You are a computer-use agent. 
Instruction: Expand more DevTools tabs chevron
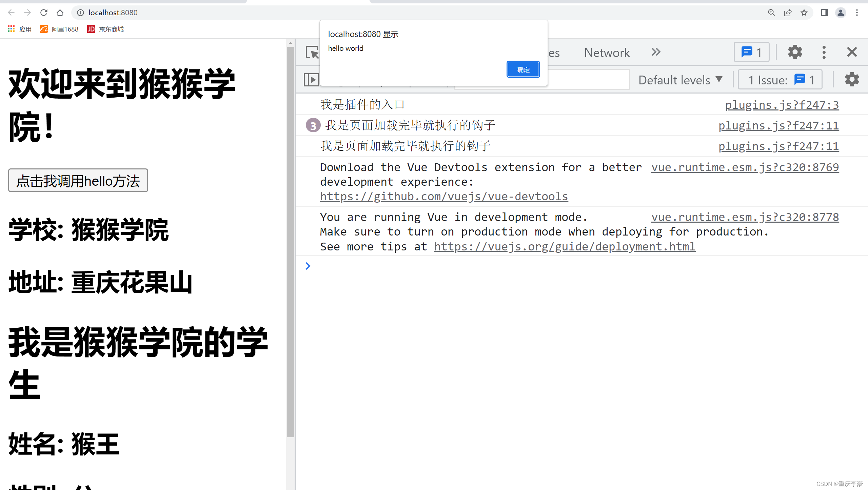pyautogui.click(x=656, y=52)
